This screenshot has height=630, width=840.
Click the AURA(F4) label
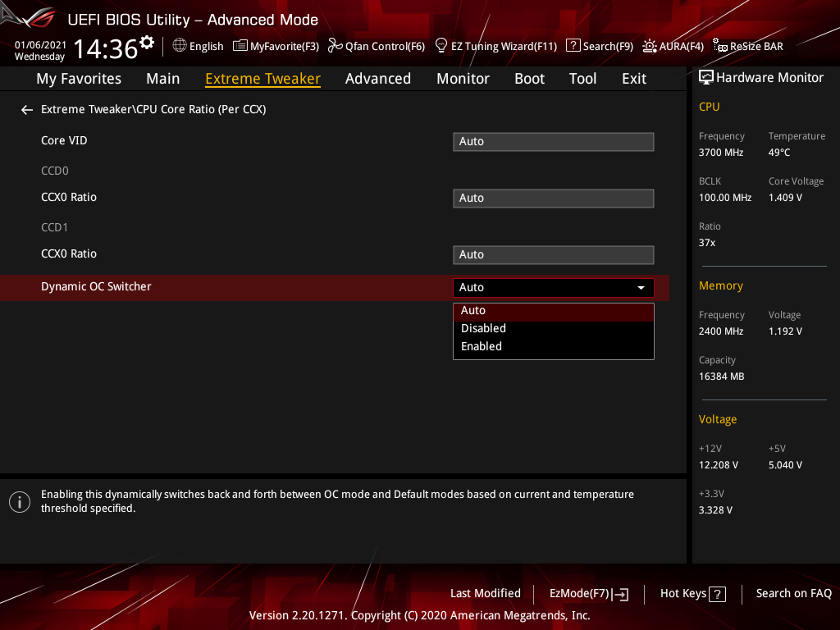click(681, 46)
